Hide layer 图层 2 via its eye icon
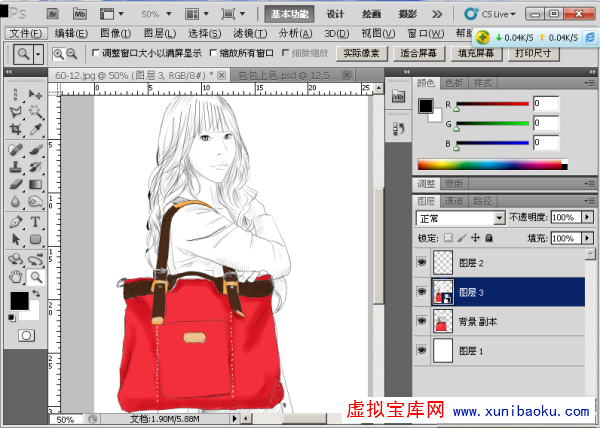 pyautogui.click(x=420, y=263)
